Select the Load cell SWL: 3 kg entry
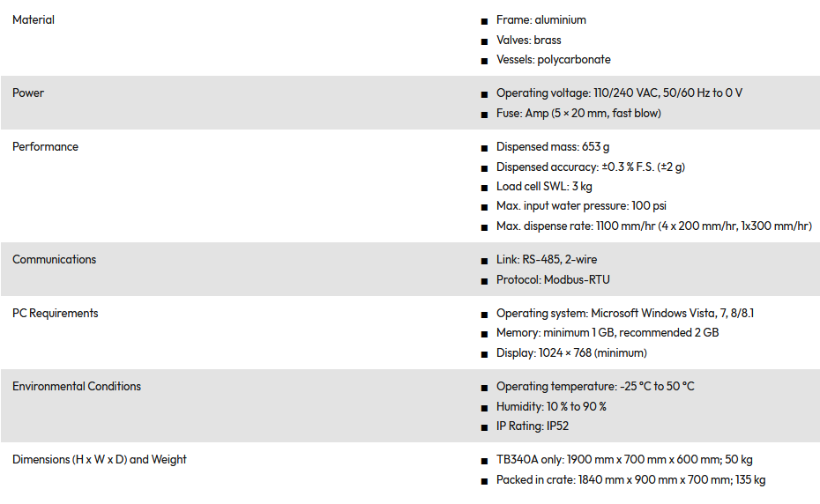Viewport: 820px width, 504px height. (x=544, y=187)
